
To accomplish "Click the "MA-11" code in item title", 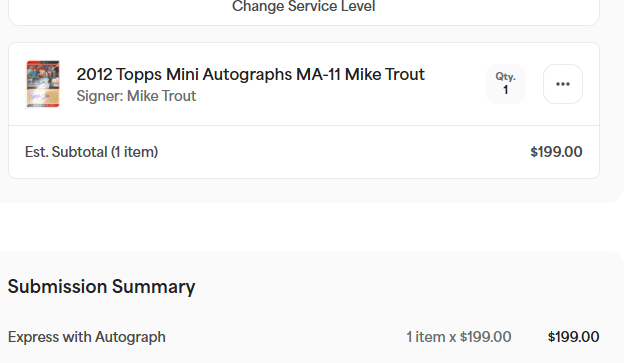I will (x=318, y=75).
